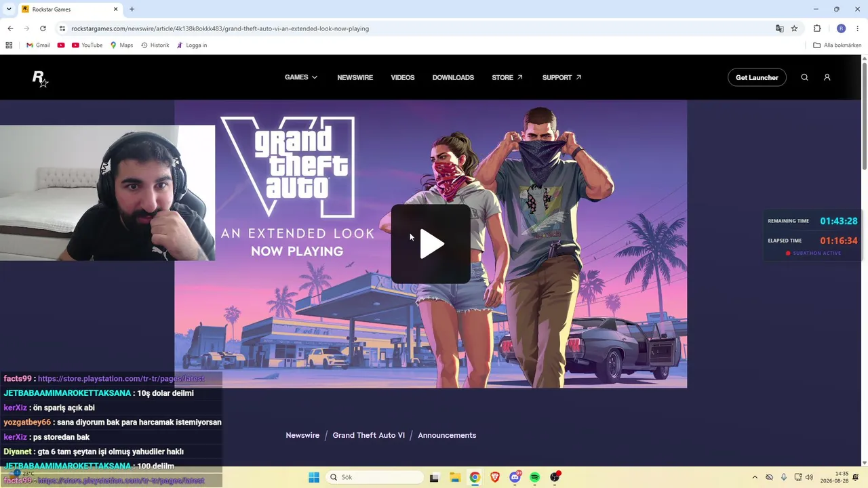Expand the tab search dropdown
Image resolution: width=868 pixels, height=488 pixels.
tap(7, 9)
